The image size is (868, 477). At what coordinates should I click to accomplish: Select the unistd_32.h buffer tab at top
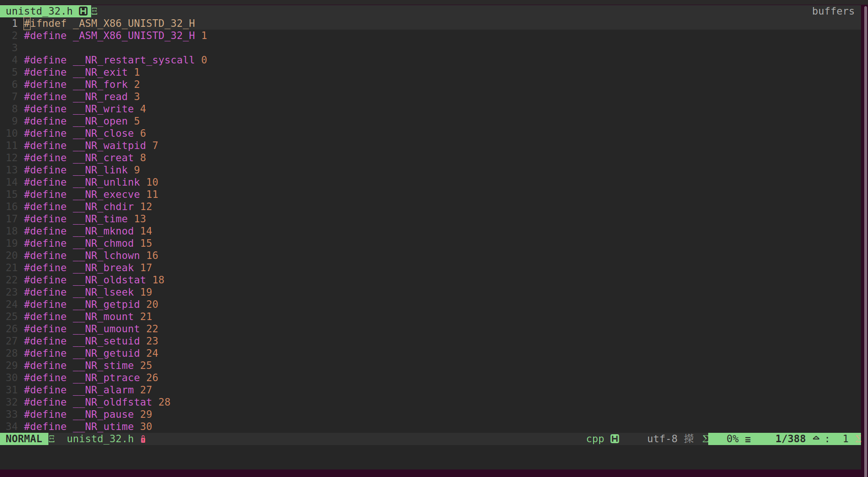(46, 11)
